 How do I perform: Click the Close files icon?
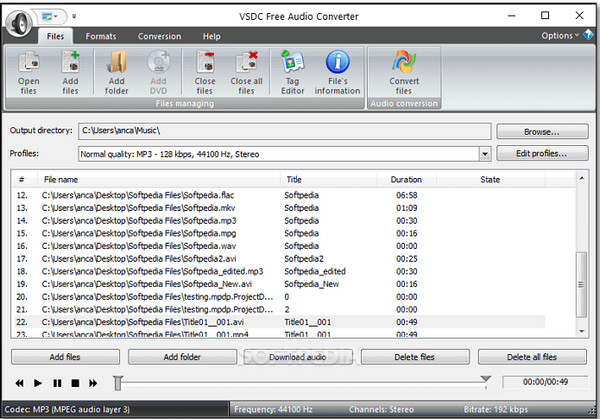click(x=205, y=72)
